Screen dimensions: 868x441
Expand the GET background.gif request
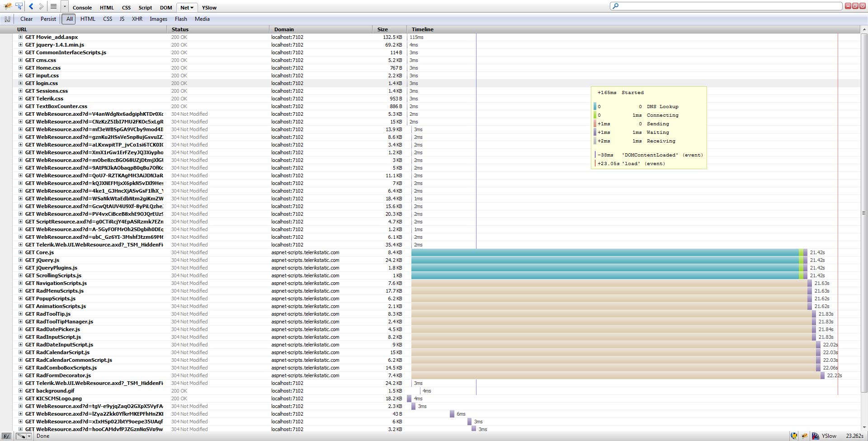[x=20, y=391]
